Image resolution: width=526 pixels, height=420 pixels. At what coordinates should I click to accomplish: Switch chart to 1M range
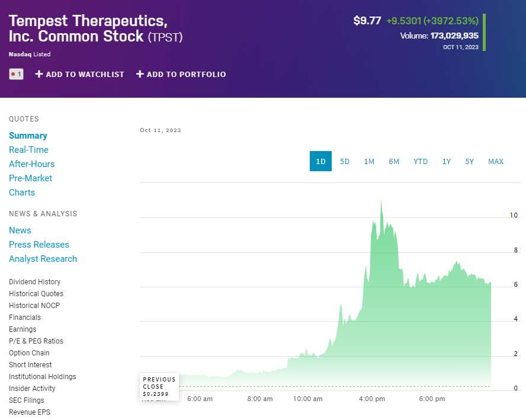[x=369, y=161]
